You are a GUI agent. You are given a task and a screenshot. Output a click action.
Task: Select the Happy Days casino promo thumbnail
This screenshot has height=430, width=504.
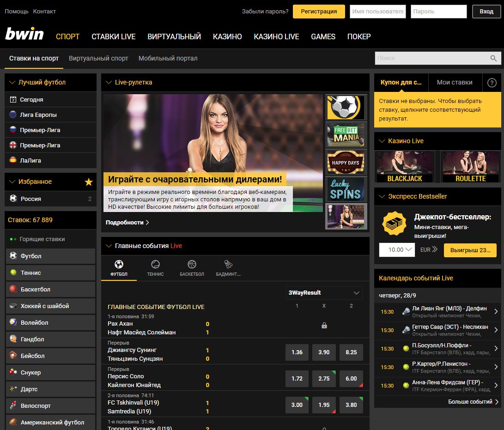[x=346, y=162]
